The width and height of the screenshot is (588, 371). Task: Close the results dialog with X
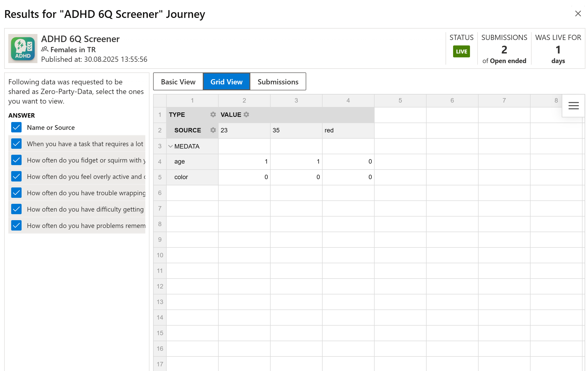pos(578,14)
